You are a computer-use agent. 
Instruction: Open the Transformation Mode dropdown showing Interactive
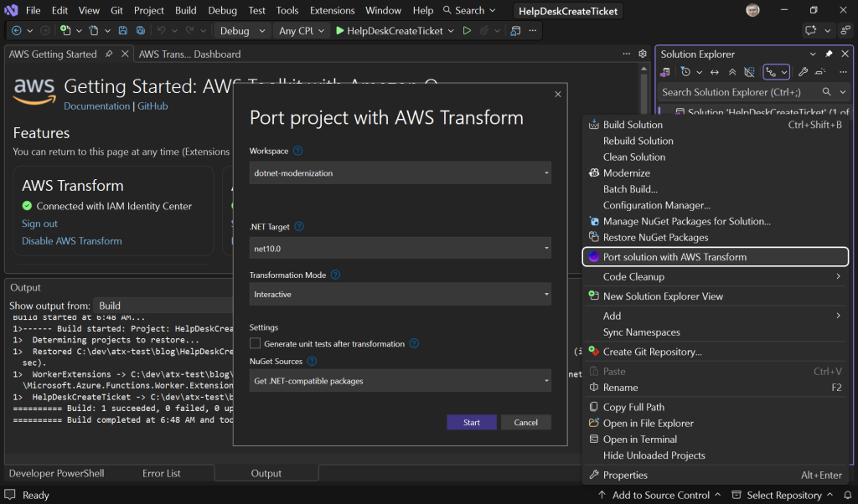point(400,294)
